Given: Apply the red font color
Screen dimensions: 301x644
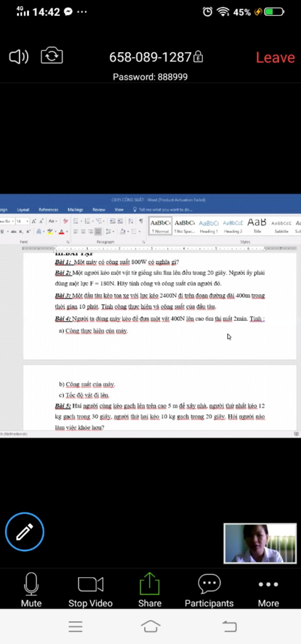Looking at the screenshot, I should 61,232.
